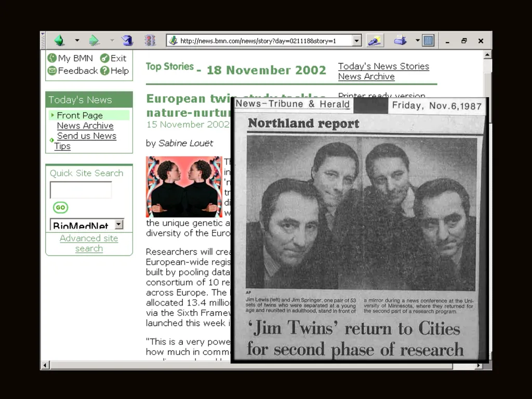
Task: Open the Today's News Stories link
Action: point(384,66)
